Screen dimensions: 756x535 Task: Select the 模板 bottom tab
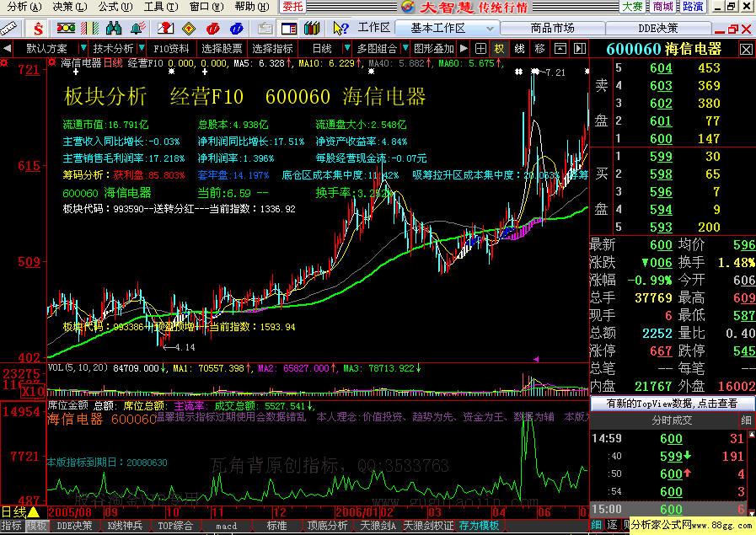point(36,526)
